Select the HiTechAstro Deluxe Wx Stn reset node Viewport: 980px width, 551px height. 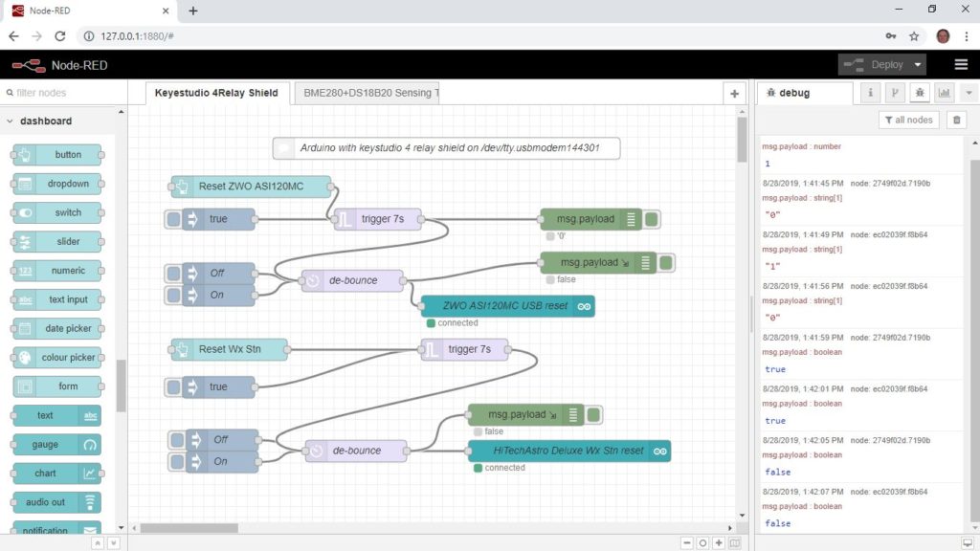click(569, 452)
